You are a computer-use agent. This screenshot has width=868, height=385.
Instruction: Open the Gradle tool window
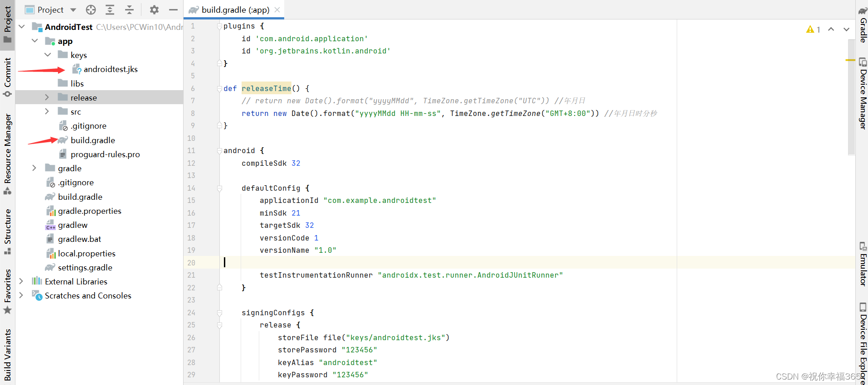pos(863,25)
